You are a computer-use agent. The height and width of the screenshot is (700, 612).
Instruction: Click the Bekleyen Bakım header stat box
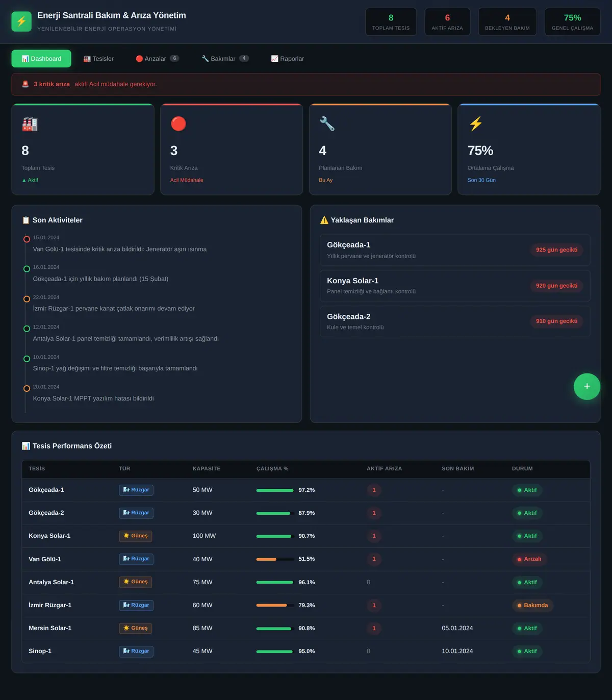click(x=507, y=22)
